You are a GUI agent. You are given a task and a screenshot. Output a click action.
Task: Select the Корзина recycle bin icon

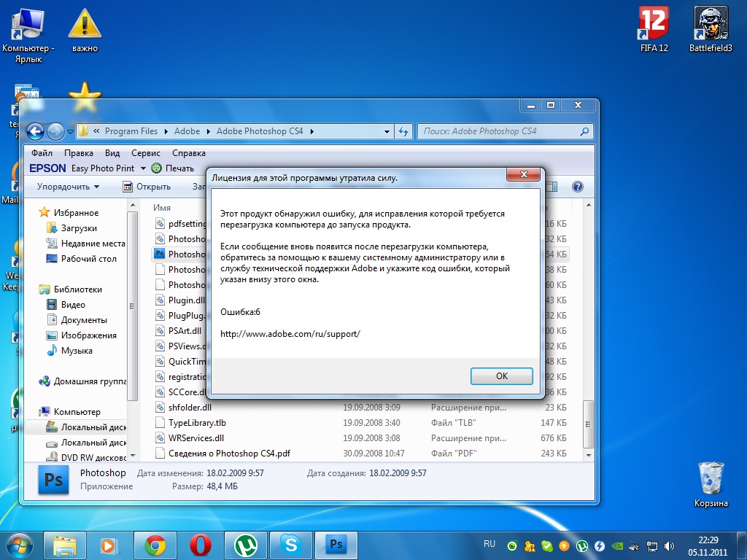711,484
